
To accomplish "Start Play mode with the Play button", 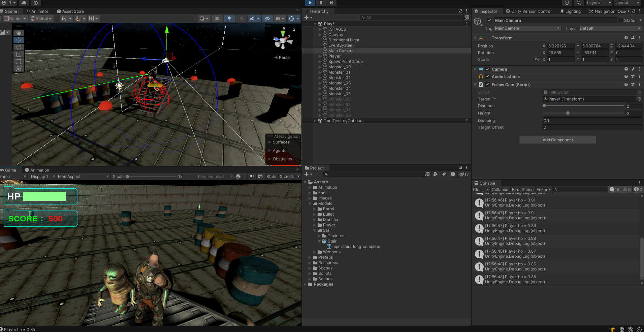I will pos(310,3).
